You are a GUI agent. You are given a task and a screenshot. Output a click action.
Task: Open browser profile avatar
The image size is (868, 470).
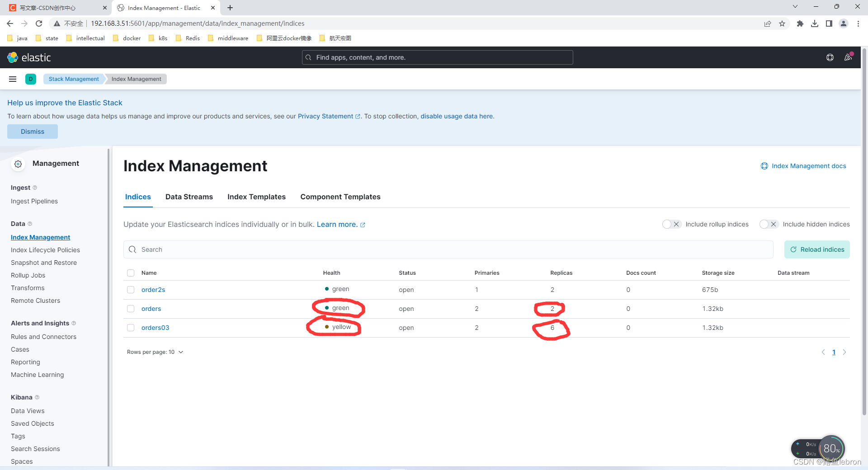point(844,23)
